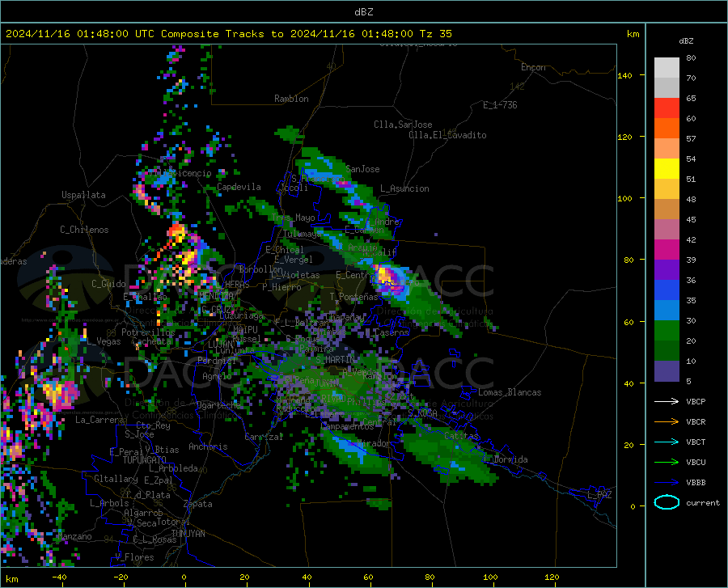Click the 'current' legend label
Screen dimensions: 728x588
(x=703, y=502)
